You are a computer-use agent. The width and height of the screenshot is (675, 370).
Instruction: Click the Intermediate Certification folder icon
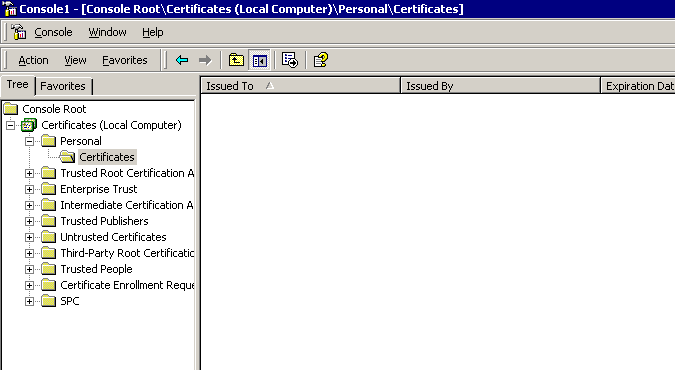click(48, 205)
